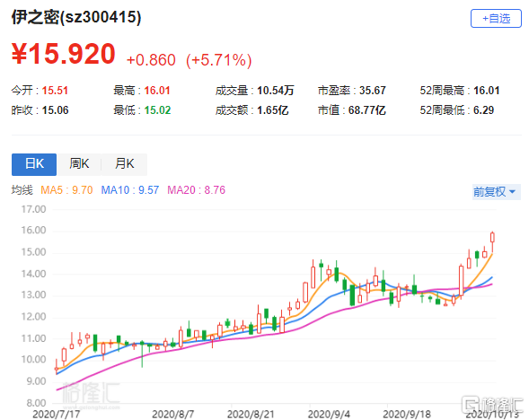The image size is (529, 420).
Task: Click the MA5 : 9.70 indicator label
Action: (66, 190)
